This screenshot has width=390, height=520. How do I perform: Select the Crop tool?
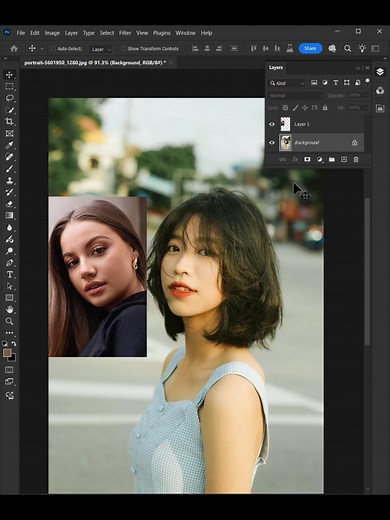[9, 121]
